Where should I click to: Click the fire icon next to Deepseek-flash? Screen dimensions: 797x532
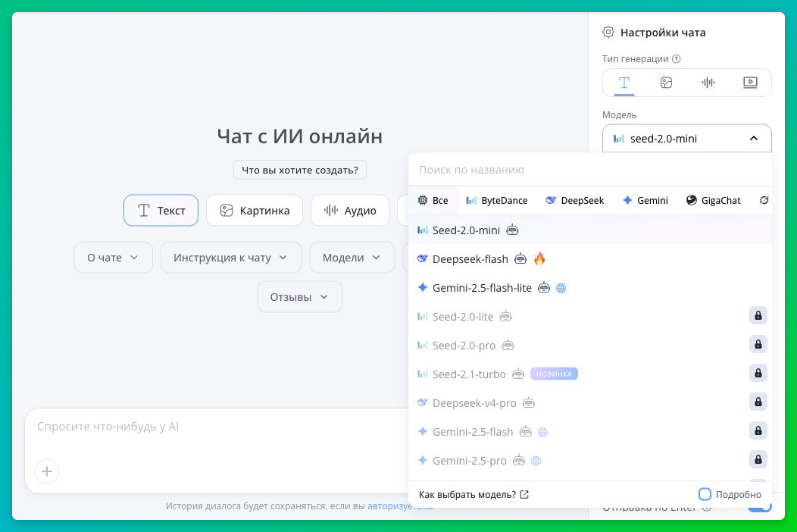tap(539, 258)
